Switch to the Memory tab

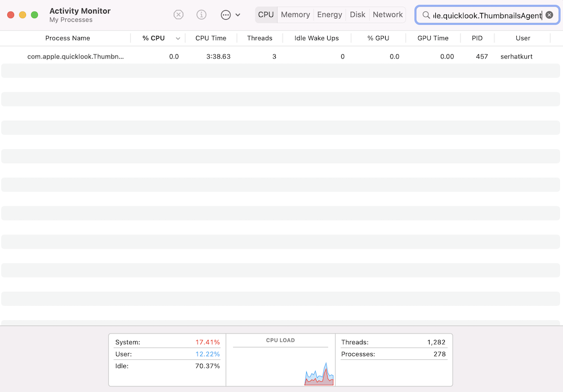(295, 15)
